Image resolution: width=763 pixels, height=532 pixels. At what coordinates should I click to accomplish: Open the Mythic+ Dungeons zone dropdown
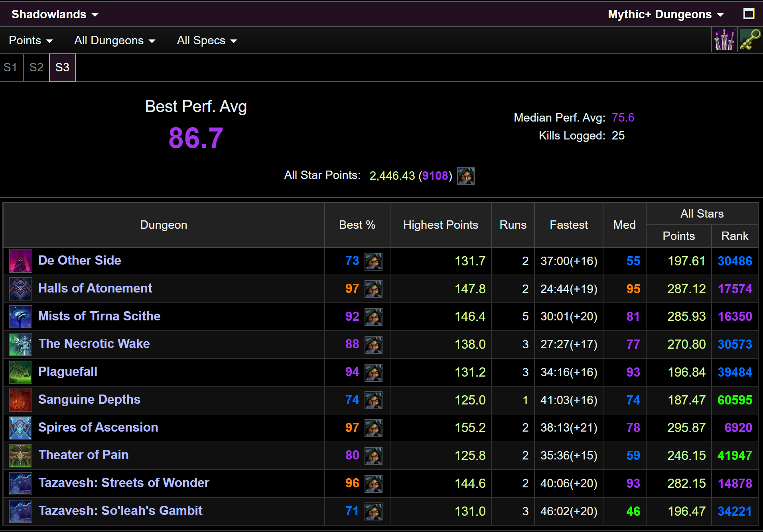pyautogui.click(x=666, y=14)
